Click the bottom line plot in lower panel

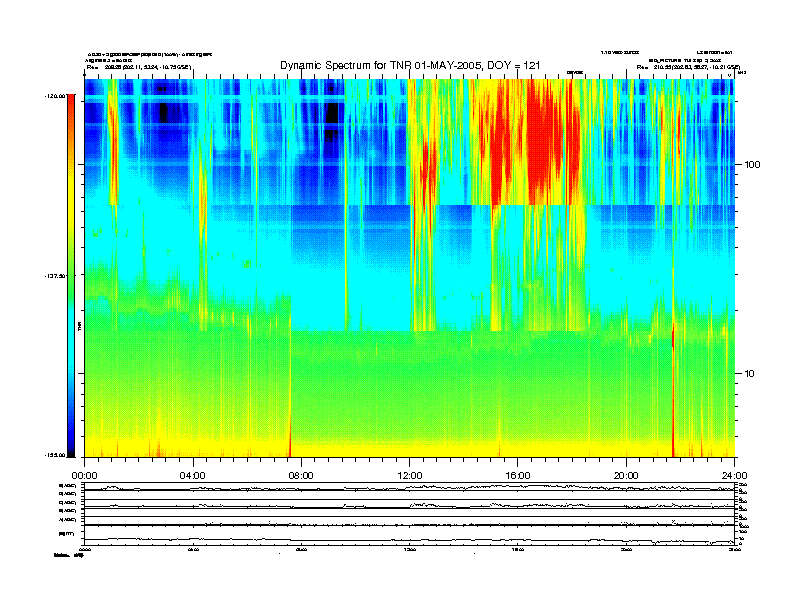coord(410,540)
